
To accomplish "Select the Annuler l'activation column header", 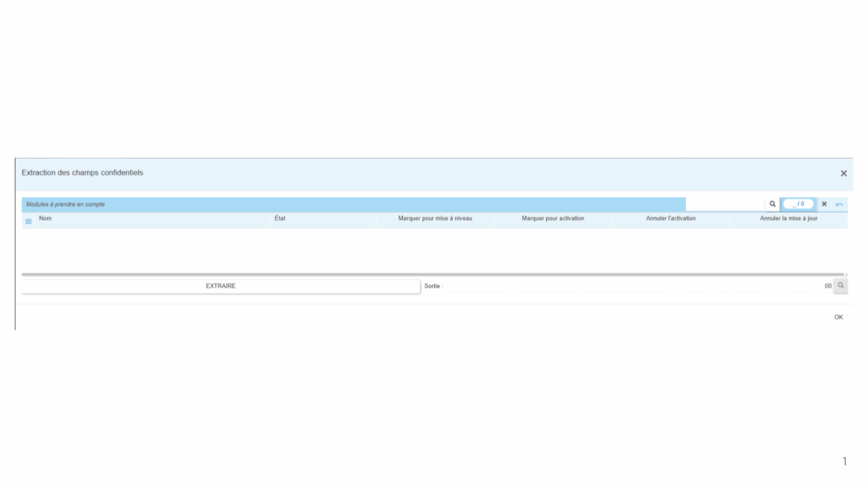I will [x=670, y=219].
